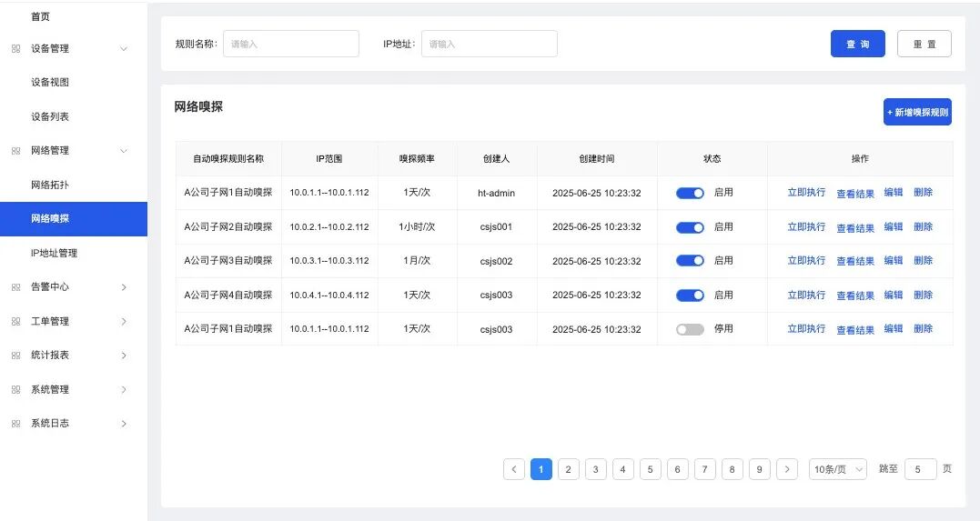The image size is (980, 521).
Task: Click the 查询 search button
Action: (857, 44)
